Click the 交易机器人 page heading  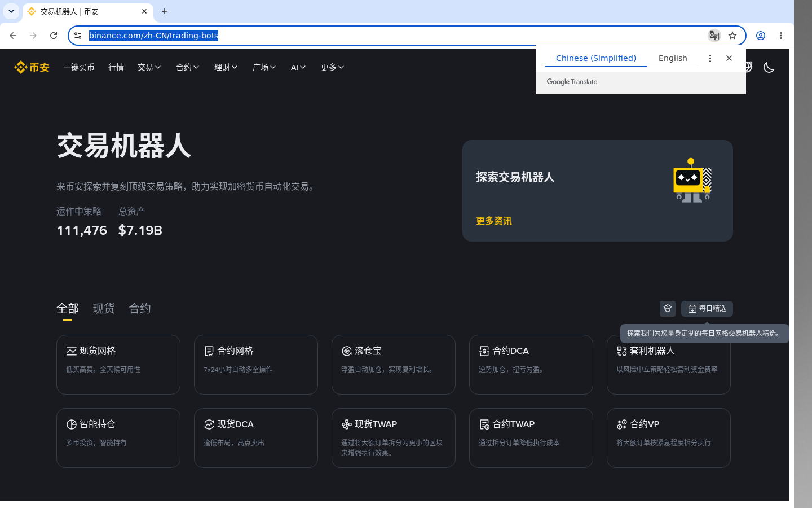[x=124, y=146]
